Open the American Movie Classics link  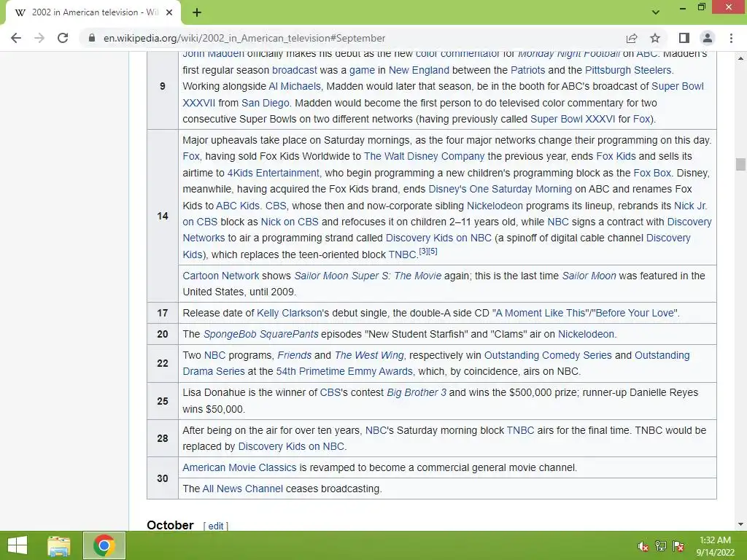point(239,467)
